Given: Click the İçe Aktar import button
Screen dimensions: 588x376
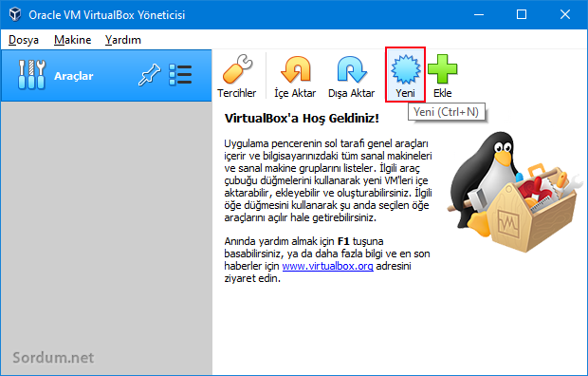Looking at the screenshot, I should [295, 76].
